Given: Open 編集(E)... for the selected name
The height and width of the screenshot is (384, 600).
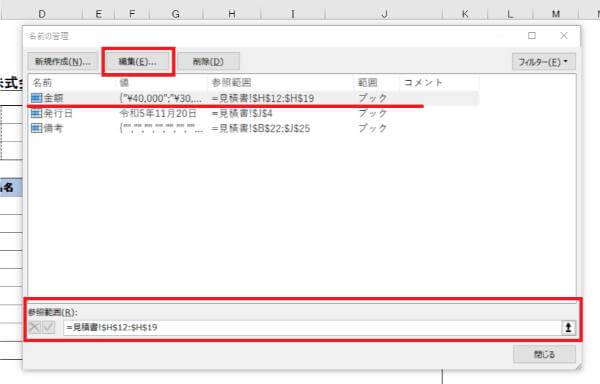Looking at the screenshot, I should [x=138, y=62].
